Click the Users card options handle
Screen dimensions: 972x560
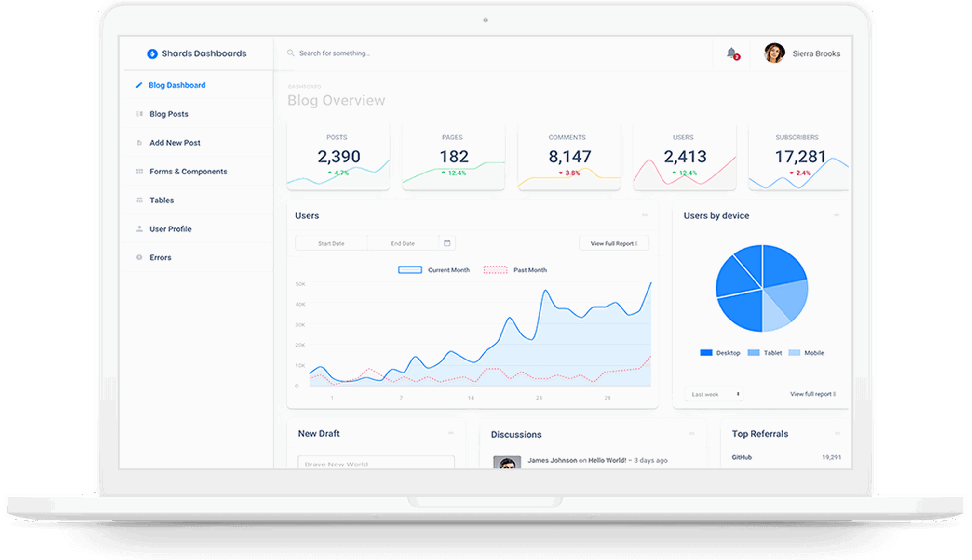pyautogui.click(x=645, y=215)
